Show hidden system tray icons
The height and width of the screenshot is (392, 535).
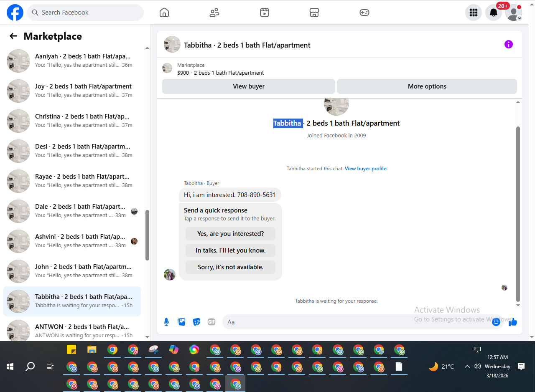467,367
